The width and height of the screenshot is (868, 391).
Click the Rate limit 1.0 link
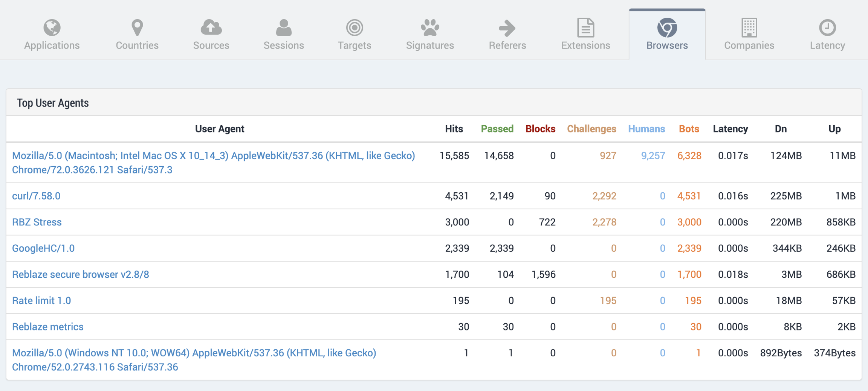pos(41,301)
